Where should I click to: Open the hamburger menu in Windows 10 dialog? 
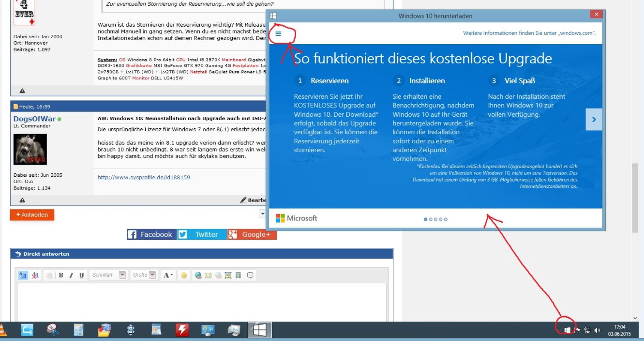278,34
